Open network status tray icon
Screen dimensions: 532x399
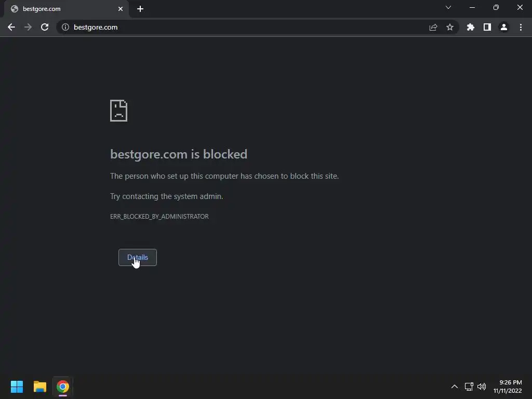(469, 387)
